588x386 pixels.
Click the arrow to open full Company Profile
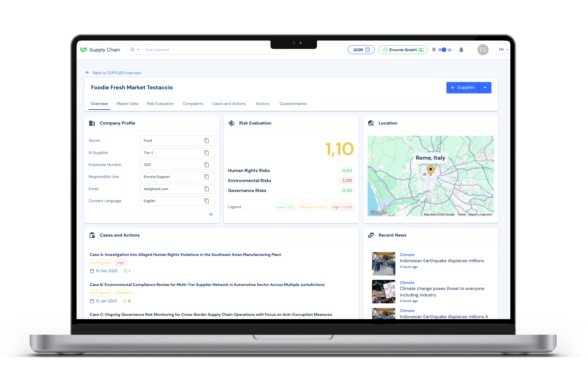point(211,214)
